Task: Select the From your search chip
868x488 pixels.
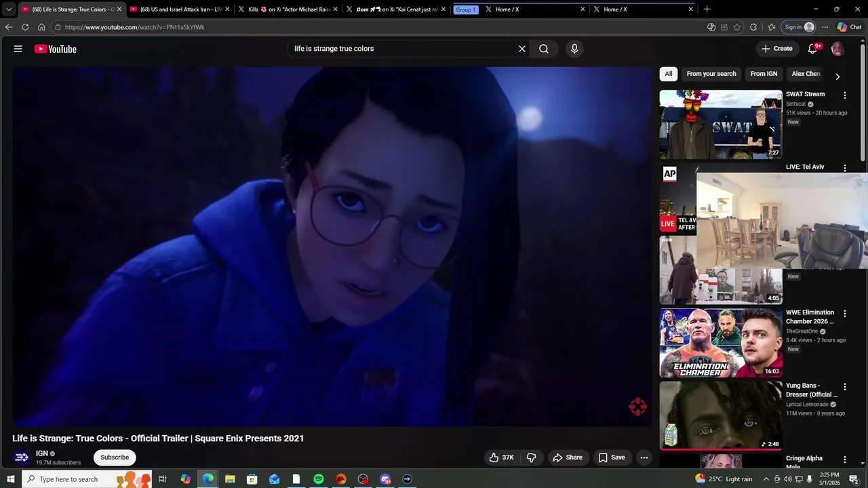Action: (711, 74)
